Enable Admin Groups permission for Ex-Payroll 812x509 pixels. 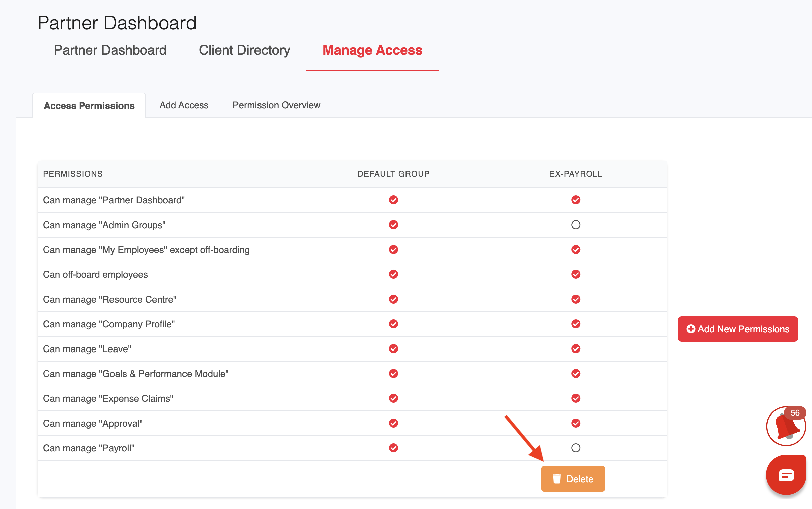click(576, 225)
